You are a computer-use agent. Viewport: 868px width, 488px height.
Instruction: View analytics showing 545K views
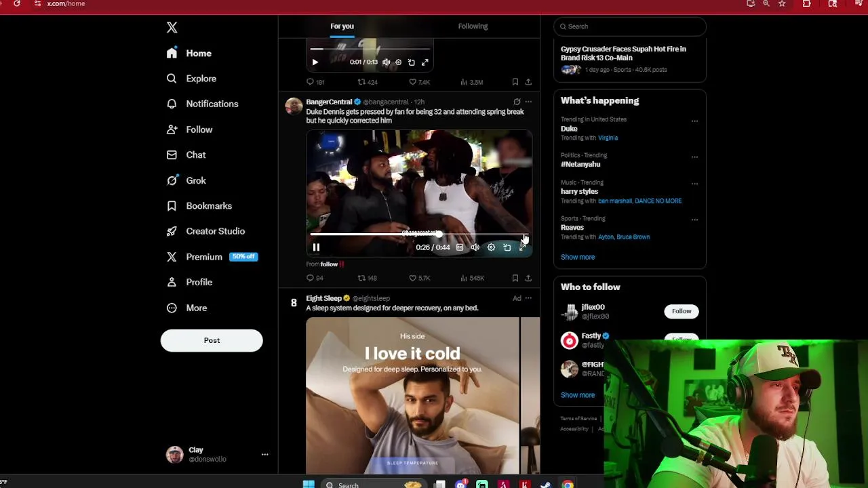coord(472,278)
